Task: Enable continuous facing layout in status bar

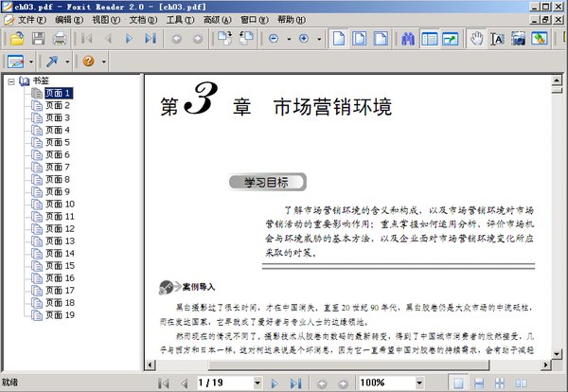Action: coord(500,383)
